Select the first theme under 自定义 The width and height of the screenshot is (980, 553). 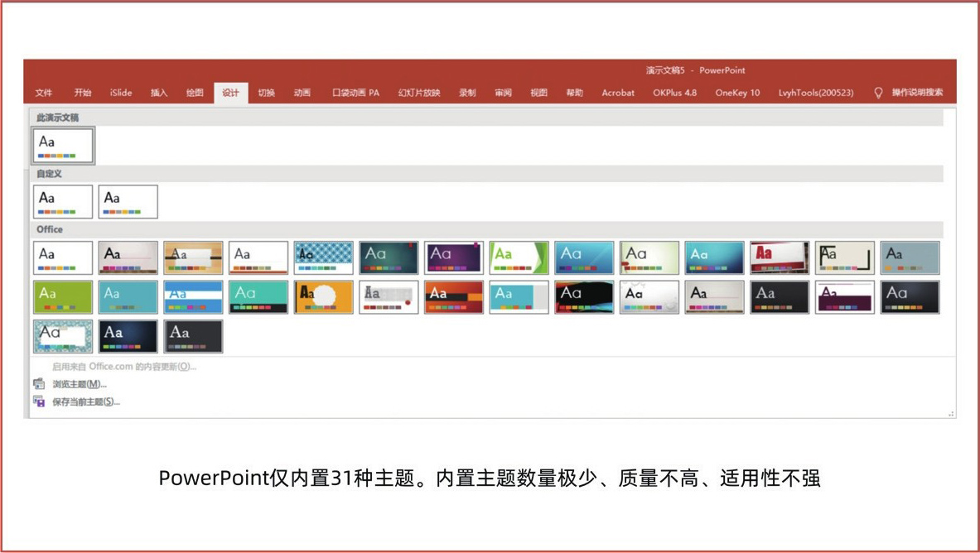62,201
